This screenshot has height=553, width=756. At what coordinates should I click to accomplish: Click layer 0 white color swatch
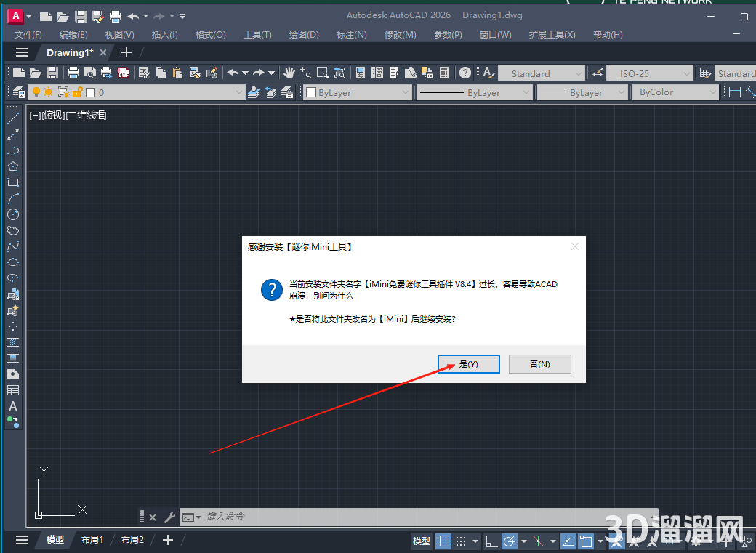90,92
